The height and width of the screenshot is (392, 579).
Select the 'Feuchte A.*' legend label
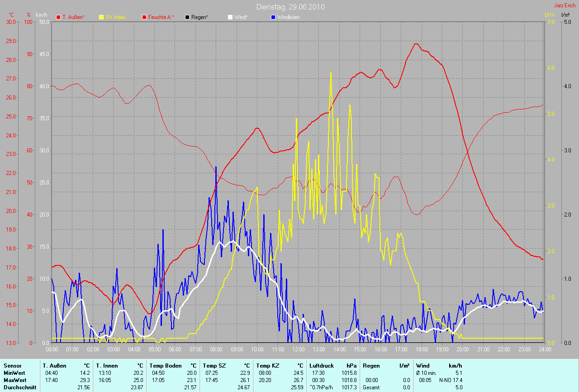(161, 17)
